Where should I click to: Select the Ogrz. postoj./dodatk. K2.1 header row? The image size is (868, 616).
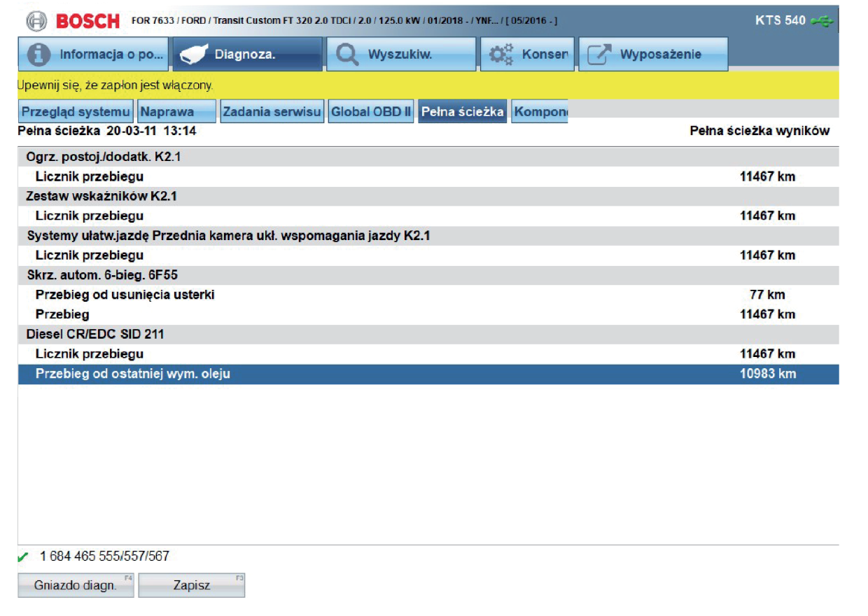coord(428,157)
